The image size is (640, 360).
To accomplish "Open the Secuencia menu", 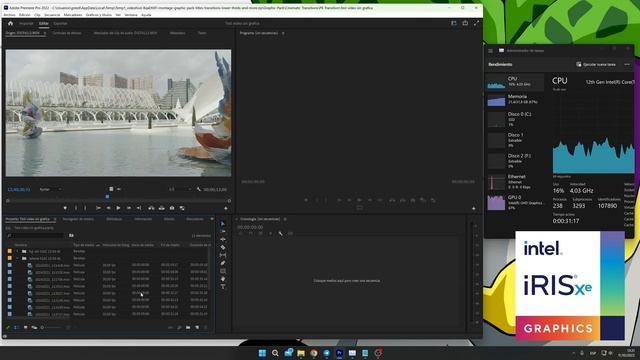I will (52, 15).
